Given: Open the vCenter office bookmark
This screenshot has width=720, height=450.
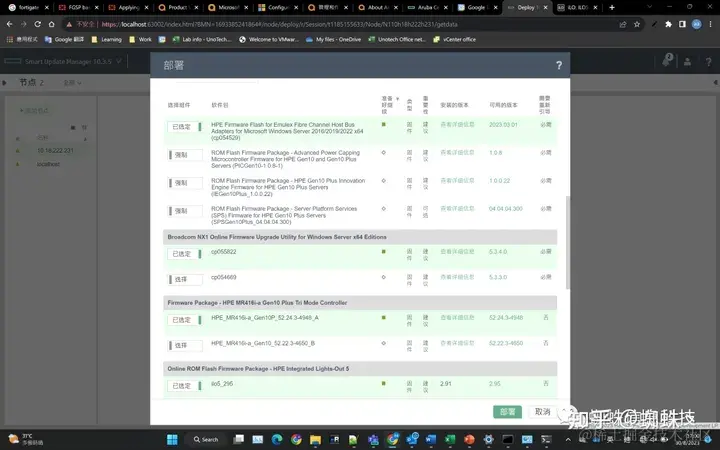Looking at the screenshot, I should point(455,39).
